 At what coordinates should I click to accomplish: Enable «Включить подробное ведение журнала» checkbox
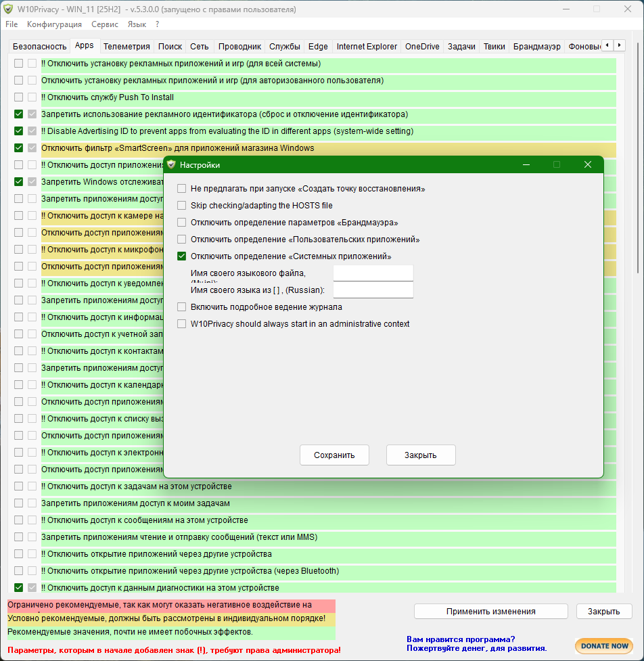181,307
